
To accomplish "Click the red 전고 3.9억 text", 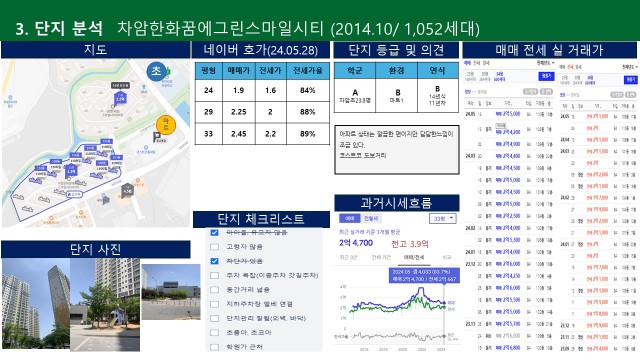I will pyautogui.click(x=409, y=244).
